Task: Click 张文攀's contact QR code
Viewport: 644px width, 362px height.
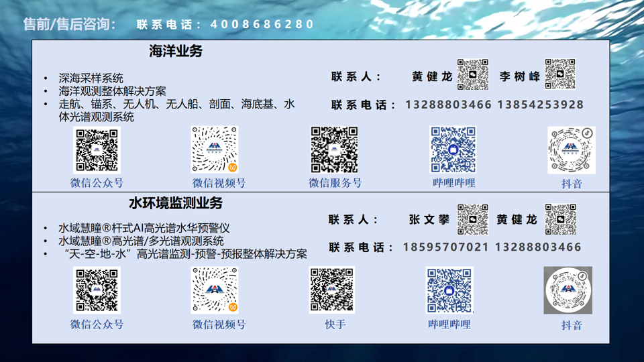Action: pos(473,220)
